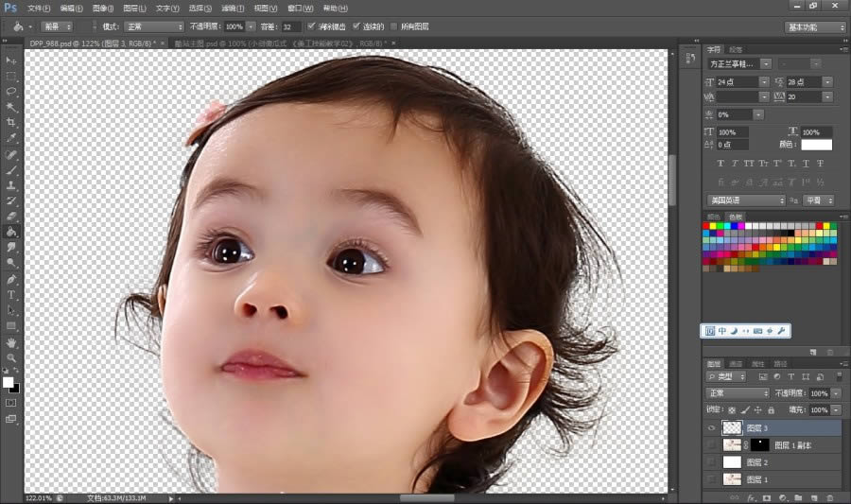Select the Lasso tool
The height and width of the screenshot is (504, 851).
pyautogui.click(x=11, y=92)
